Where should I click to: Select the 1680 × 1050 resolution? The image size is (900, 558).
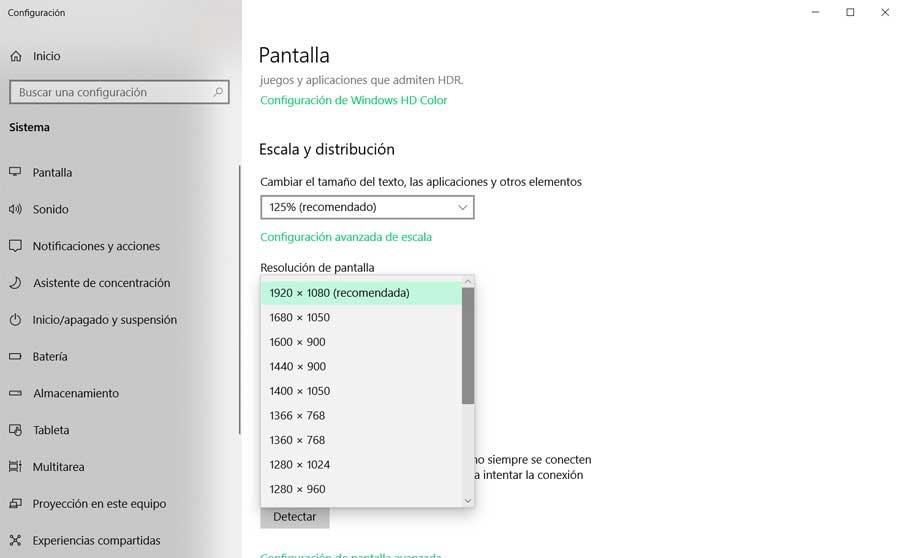point(361,317)
